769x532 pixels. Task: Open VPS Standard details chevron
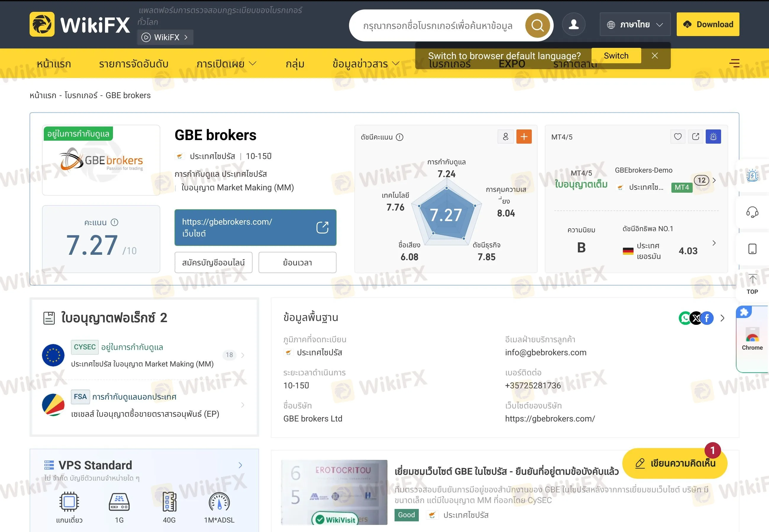(x=240, y=465)
